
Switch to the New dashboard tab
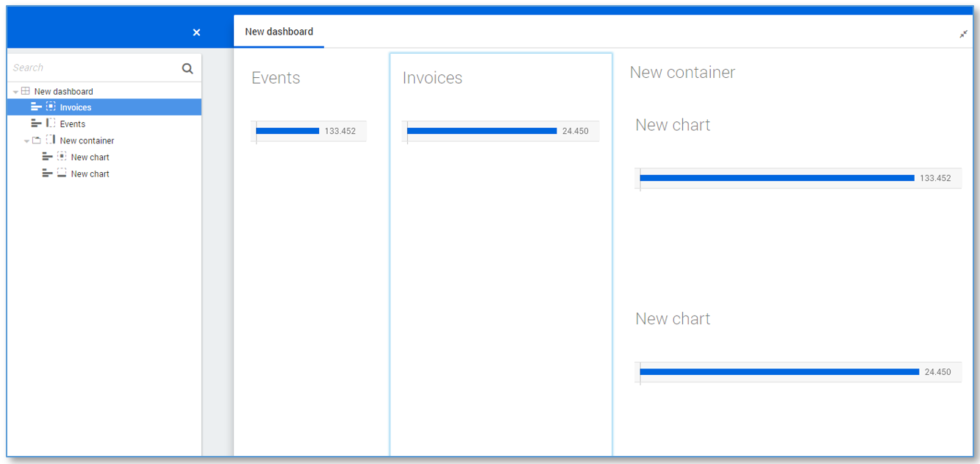[x=279, y=32]
